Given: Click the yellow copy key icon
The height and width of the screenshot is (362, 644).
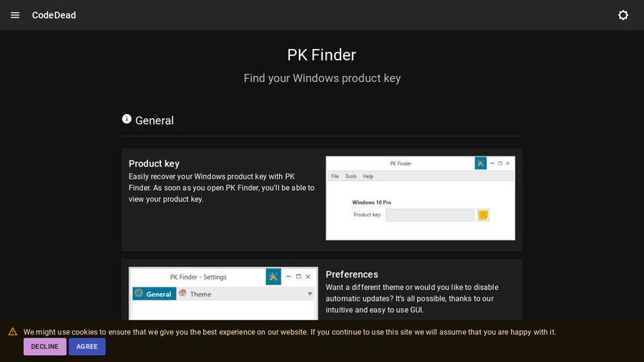Looking at the screenshot, I should coord(483,215).
